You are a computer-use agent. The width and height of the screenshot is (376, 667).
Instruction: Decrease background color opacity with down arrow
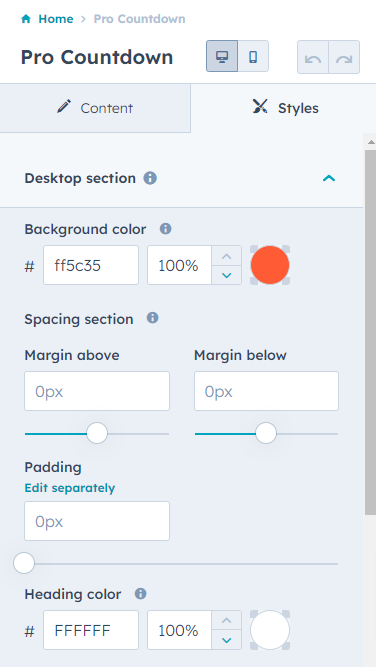coord(227,275)
